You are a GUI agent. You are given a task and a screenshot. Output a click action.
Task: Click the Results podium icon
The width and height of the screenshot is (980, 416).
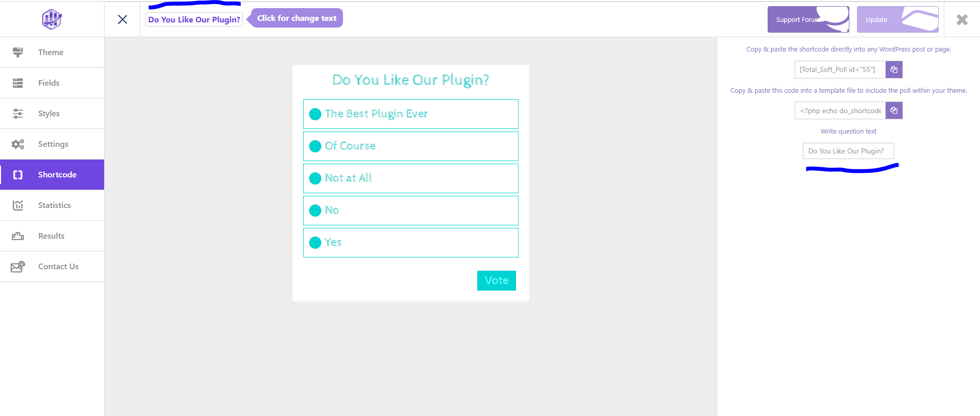click(18, 236)
